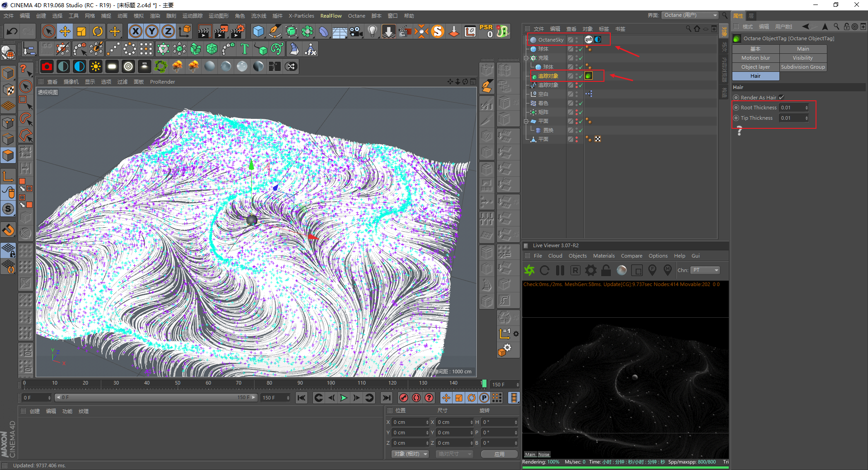Open the Visibility tab

tap(803, 58)
